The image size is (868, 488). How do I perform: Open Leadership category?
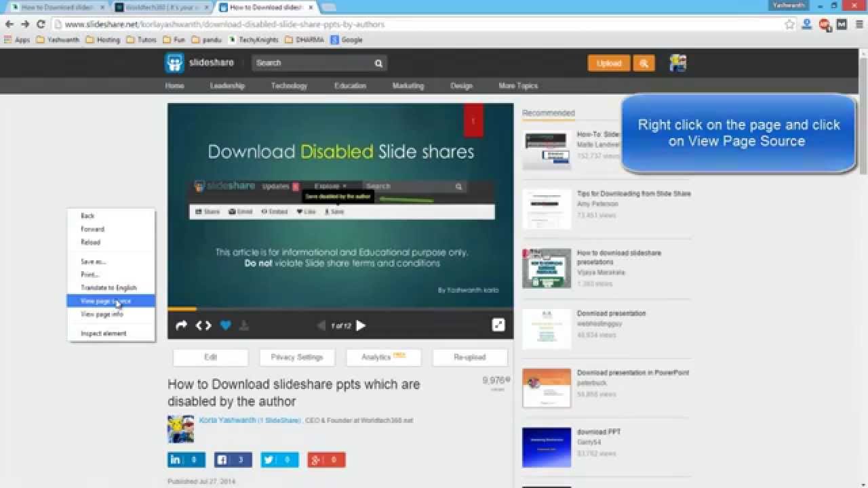point(227,86)
